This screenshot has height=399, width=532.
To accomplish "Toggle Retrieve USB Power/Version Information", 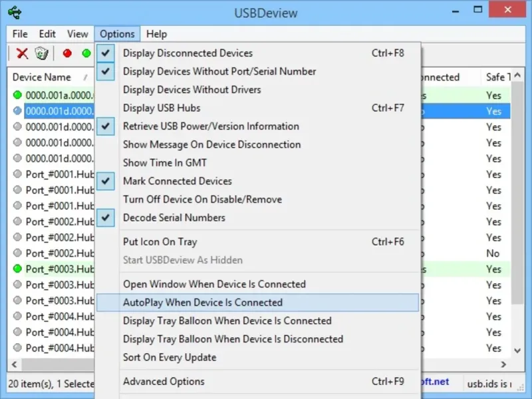I will coord(257,126).
